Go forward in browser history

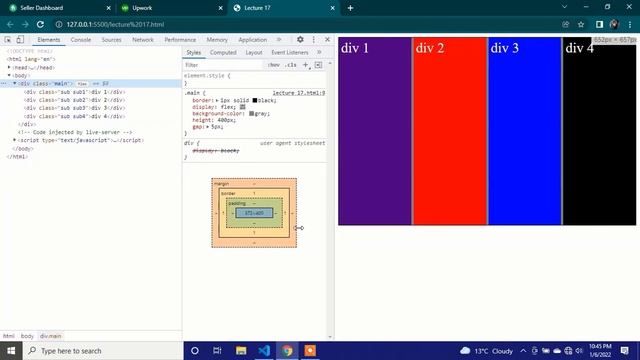point(25,24)
